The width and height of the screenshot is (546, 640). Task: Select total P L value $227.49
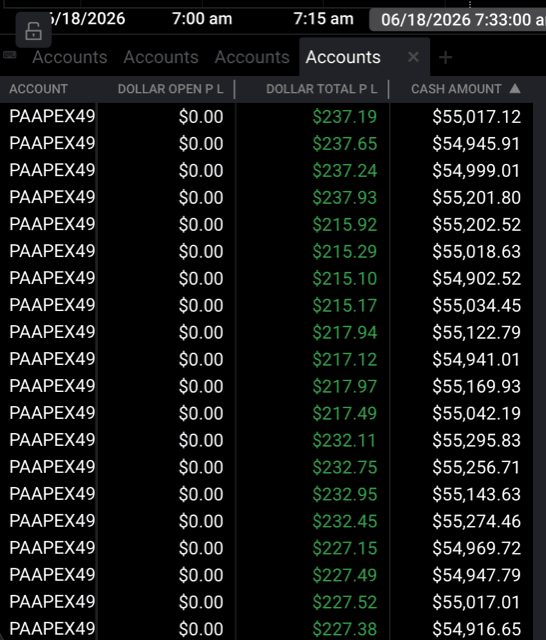click(345, 575)
